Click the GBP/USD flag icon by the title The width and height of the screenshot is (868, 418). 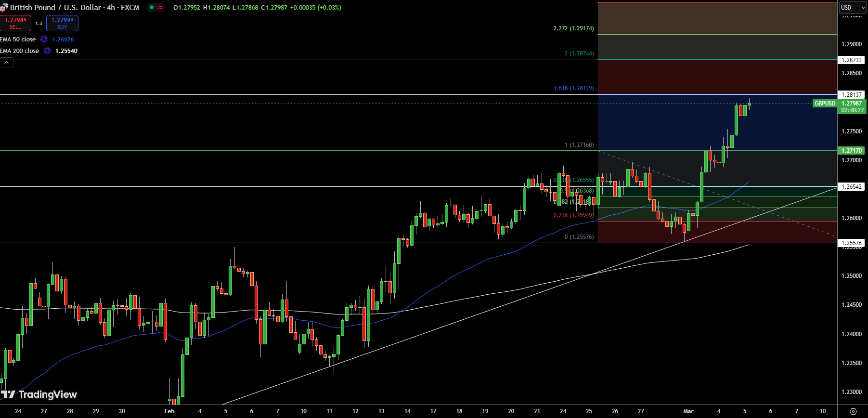pyautogui.click(x=4, y=8)
